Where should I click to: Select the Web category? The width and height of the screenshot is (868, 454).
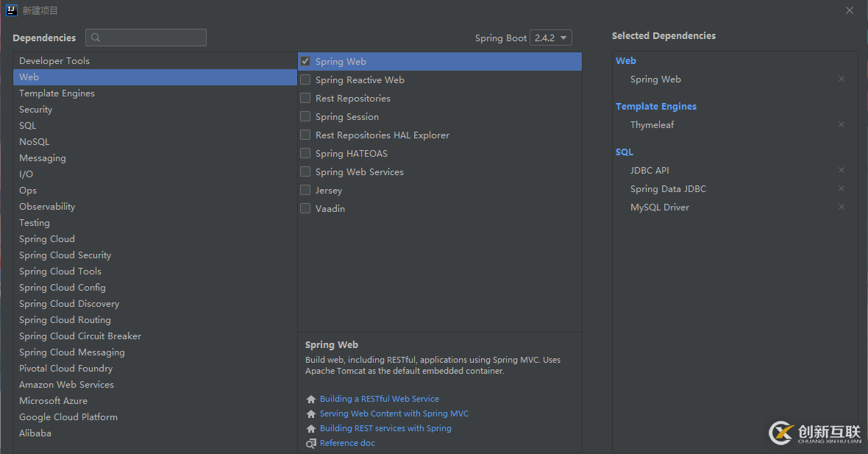pyautogui.click(x=155, y=77)
